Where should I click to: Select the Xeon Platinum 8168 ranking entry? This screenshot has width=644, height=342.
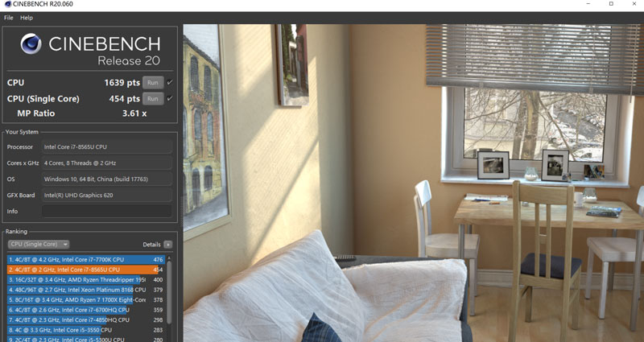point(86,290)
